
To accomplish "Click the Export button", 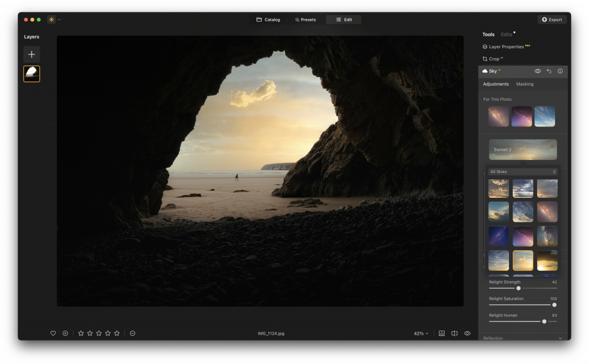I will [552, 20].
